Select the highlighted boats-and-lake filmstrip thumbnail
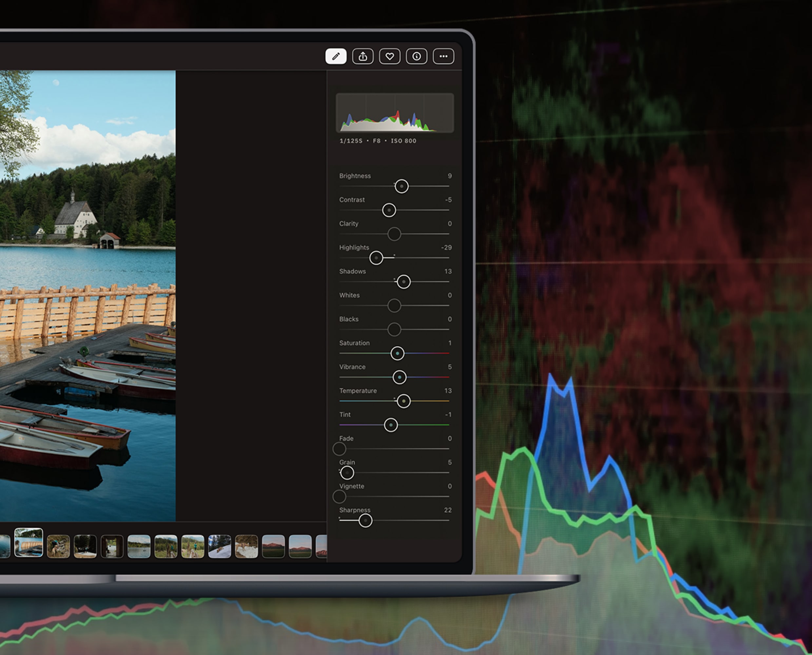 click(x=29, y=543)
